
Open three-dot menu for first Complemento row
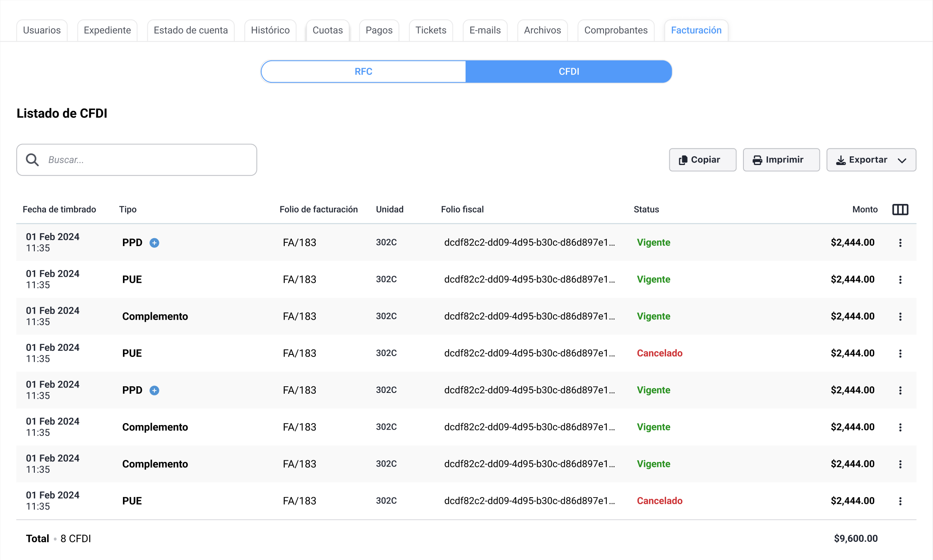coord(900,316)
